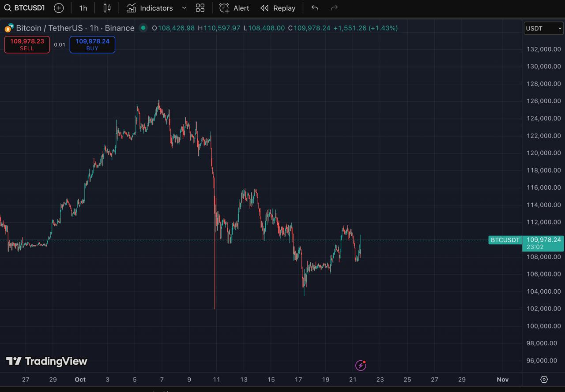Create an Alert
The width and height of the screenshot is (565, 392).
tap(234, 8)
